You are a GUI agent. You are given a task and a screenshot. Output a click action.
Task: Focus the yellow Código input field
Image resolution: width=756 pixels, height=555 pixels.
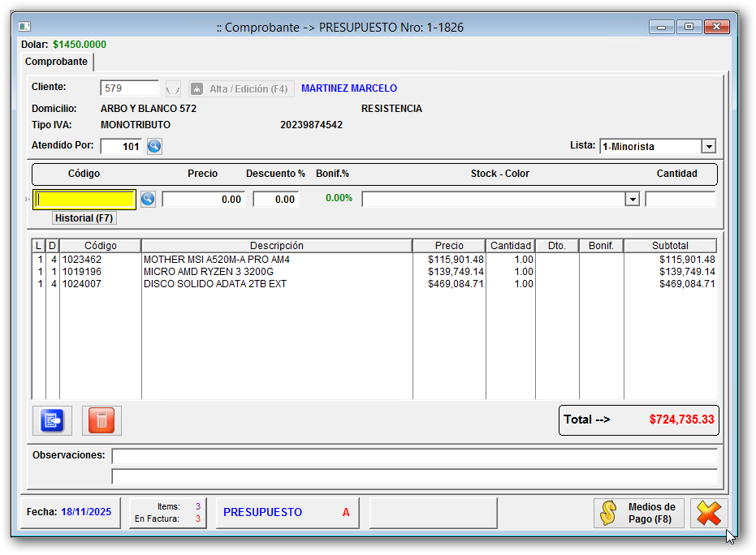coord(84,199)
